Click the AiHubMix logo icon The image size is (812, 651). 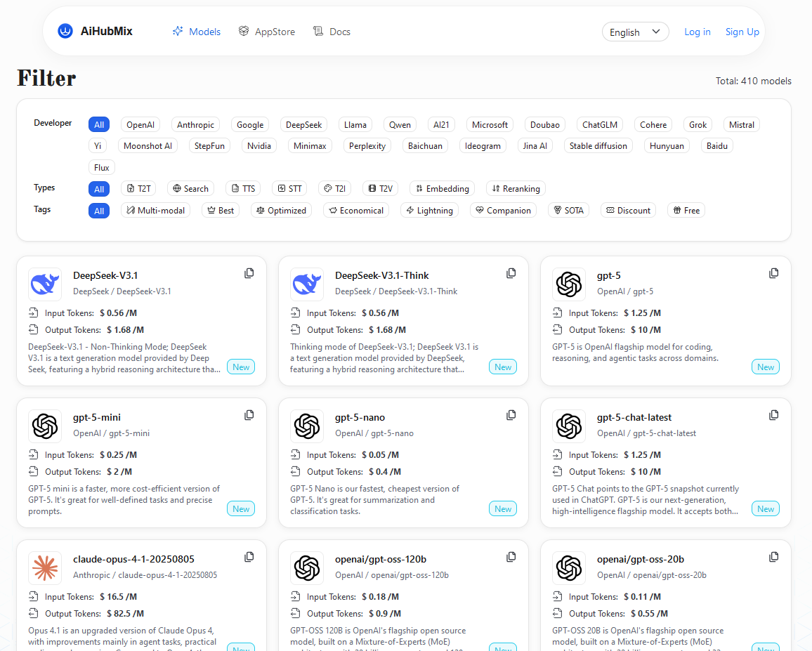[x=65, y=32]
